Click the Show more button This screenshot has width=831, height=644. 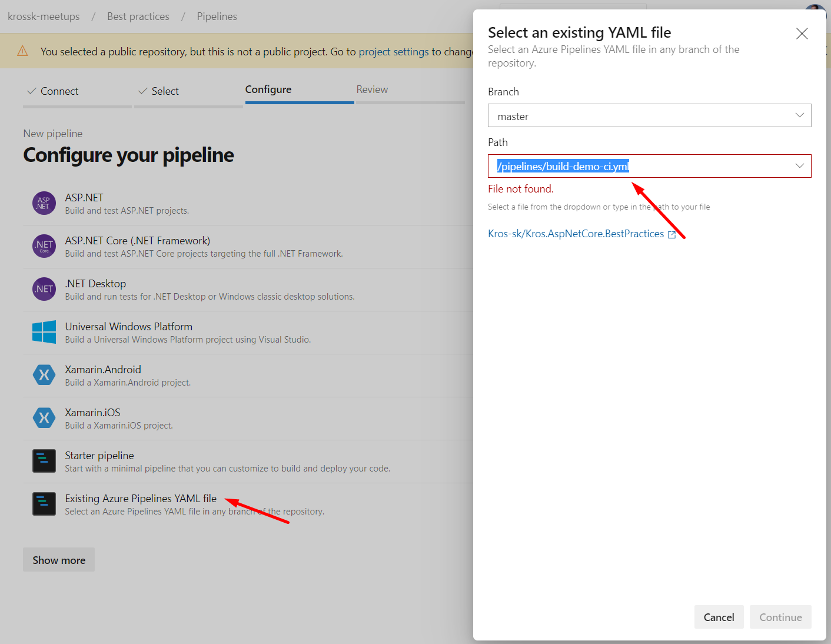(59, 560)
